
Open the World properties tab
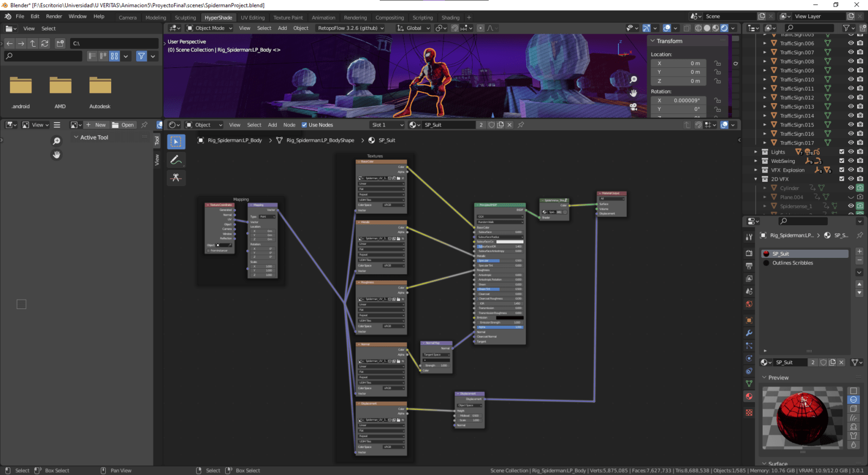tap(749, 304)
